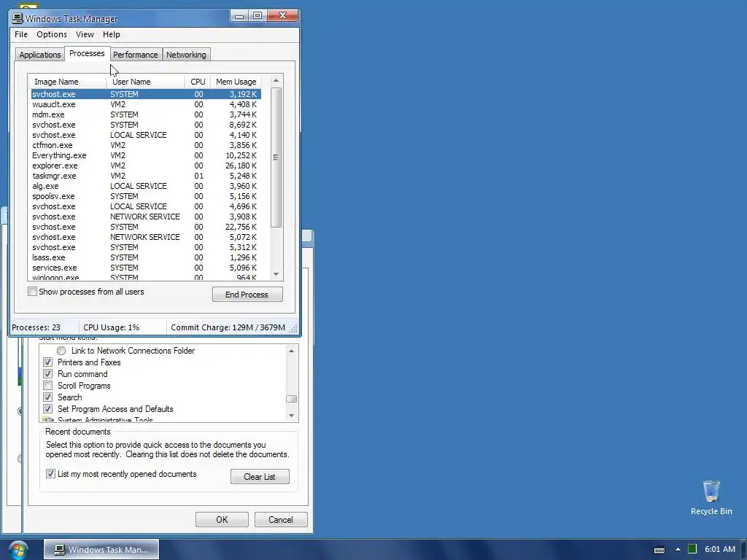The width and height of the screenshot is (747, 560).
Task: Click the process list scrollbar thumb
Action: coord(276,157)
